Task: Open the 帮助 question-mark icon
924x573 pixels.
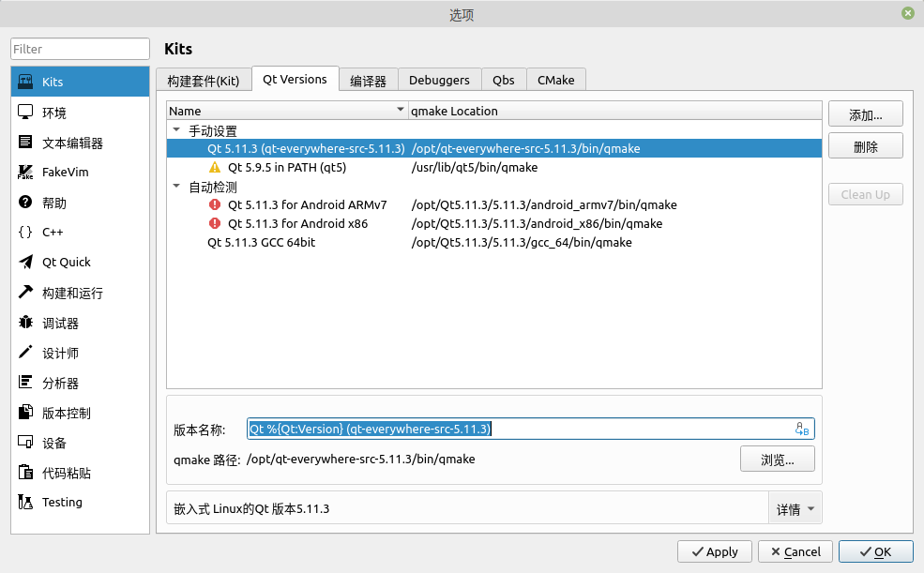Action: coord(25,202)
